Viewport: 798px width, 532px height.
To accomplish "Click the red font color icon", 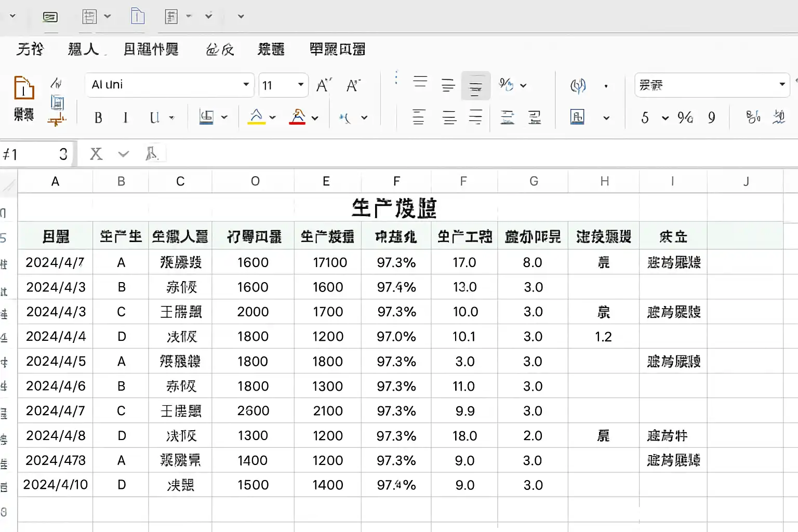I will [x=297, y=117].
